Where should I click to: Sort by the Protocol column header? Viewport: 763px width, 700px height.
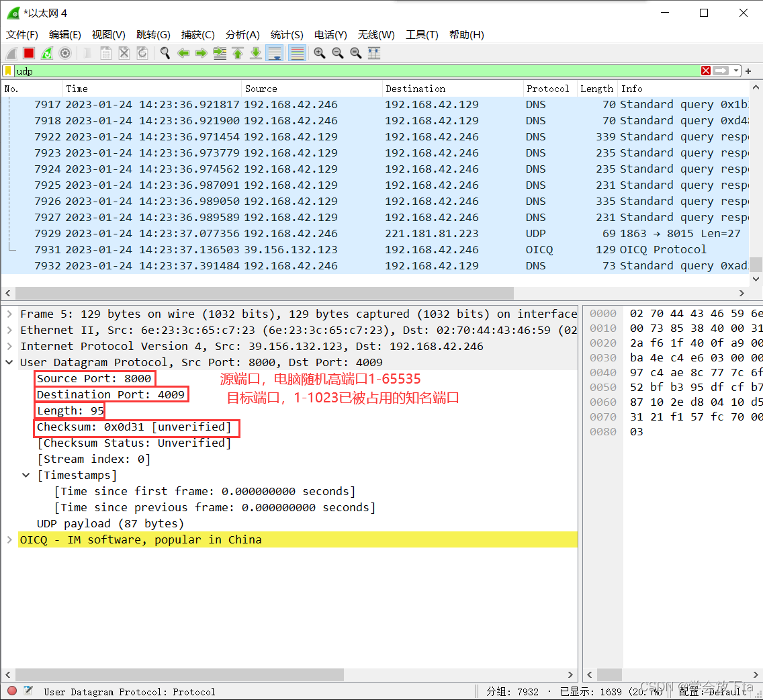pyautogui.click(x=550, y=89)
